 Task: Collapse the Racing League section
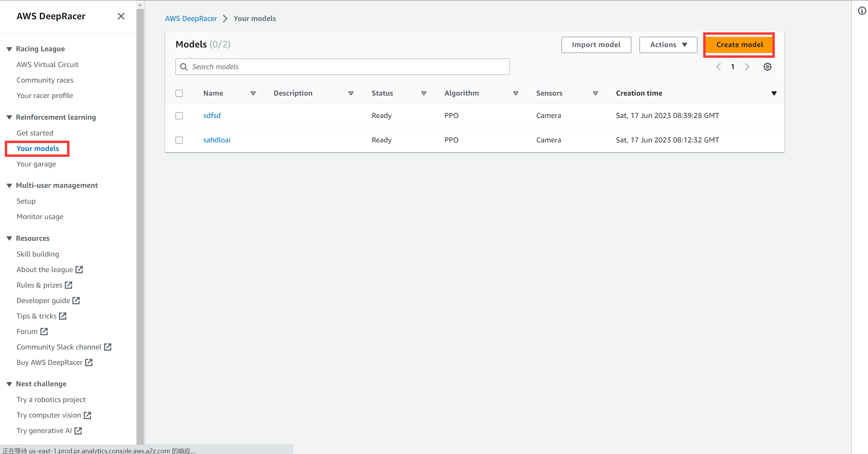point(9,49)
